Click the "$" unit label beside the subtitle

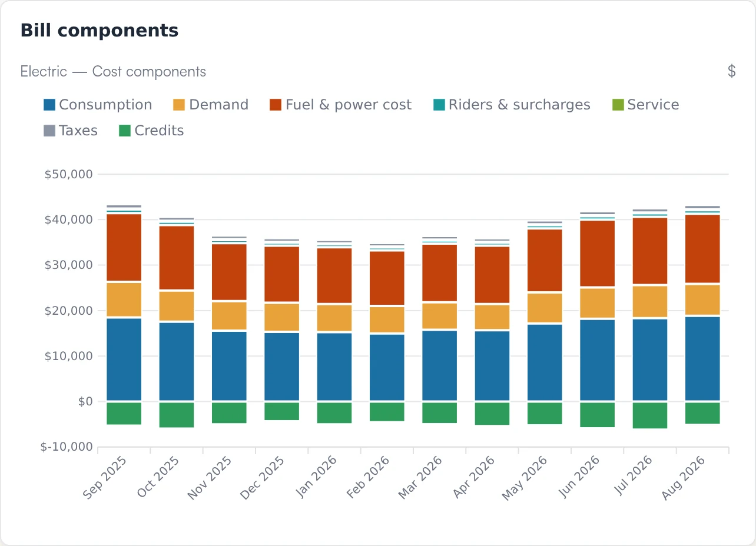point(732,72)
